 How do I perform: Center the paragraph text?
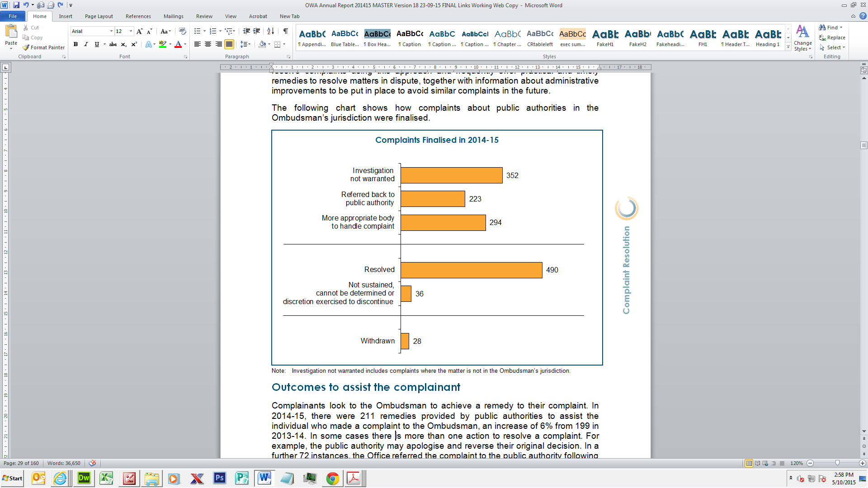(x=208, y=44)
